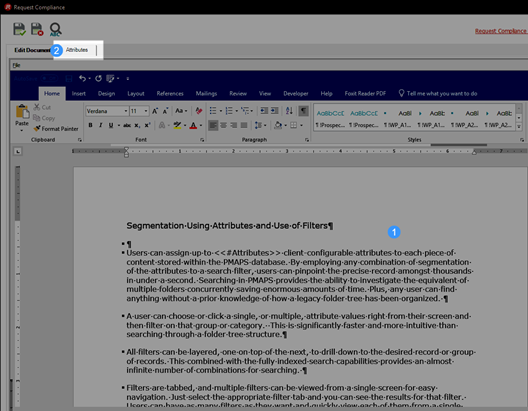Click the Sort A-Z icon
Screen dimensions: 528x411
tap(289, 111)
